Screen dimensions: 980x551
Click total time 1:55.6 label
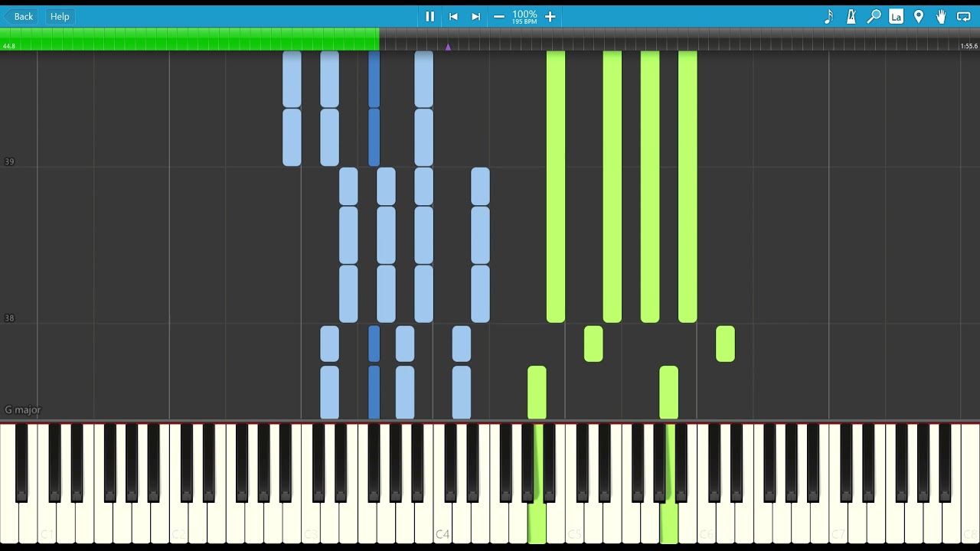(x=969, y=46)
